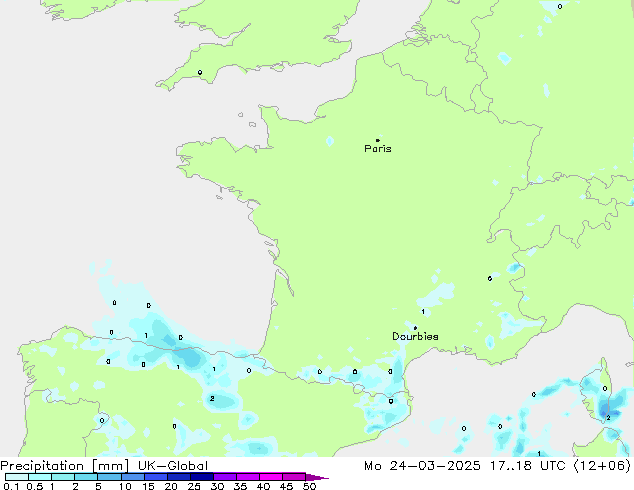Click the above-50 arrow tip of legend
634x490 pixels.
[317, 477]
